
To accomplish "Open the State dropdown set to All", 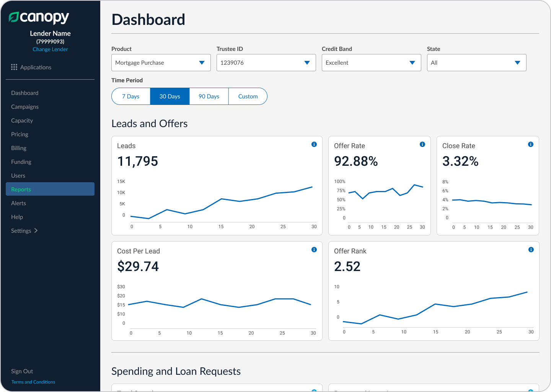I will pyautogui.click(x=477, y=63).
